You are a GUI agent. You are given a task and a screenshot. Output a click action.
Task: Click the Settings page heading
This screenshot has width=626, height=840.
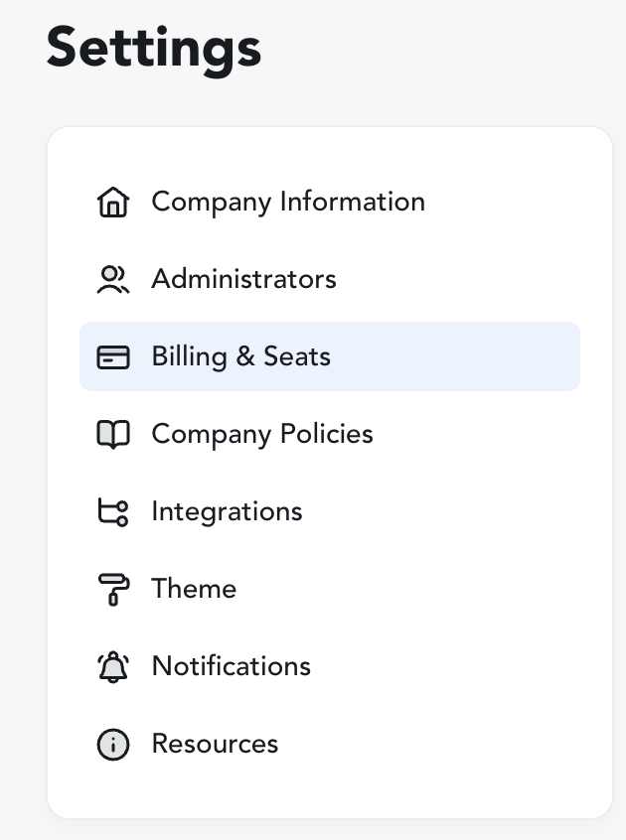tap(154, 47)
